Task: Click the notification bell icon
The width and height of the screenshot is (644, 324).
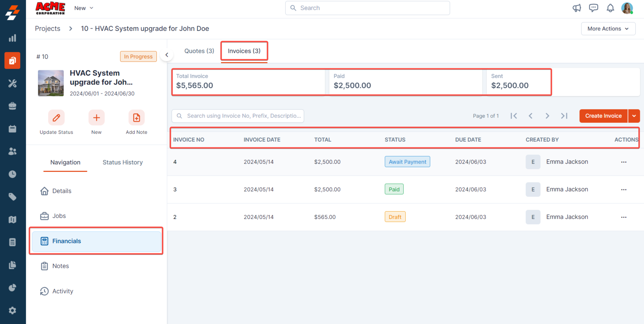Action: point(610,8)
